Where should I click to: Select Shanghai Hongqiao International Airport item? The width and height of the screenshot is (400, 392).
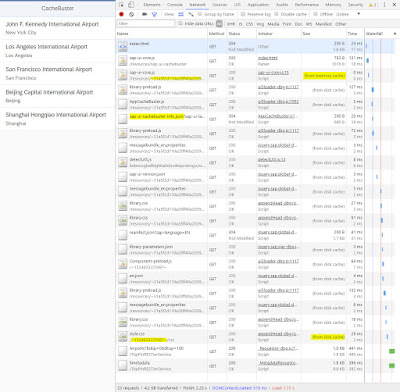(57, 119)
